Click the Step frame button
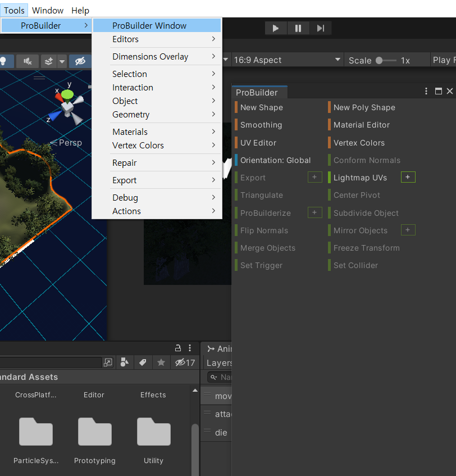Viewport: 456px width, 476px height. tap(321, 28)
